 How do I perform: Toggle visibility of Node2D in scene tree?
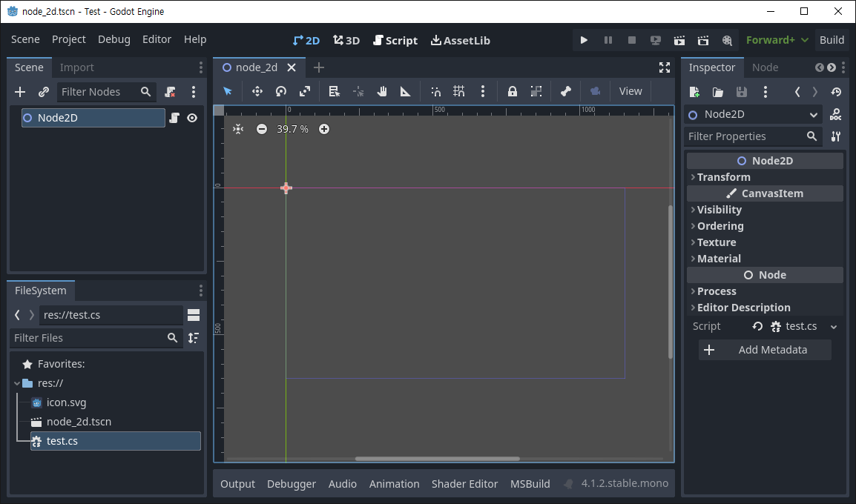pyautogui.click(x=192, y=118)
